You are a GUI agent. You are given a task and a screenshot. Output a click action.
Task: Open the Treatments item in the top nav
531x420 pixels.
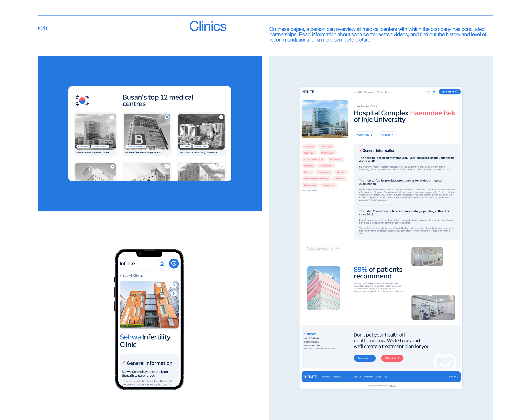(369, 92)
